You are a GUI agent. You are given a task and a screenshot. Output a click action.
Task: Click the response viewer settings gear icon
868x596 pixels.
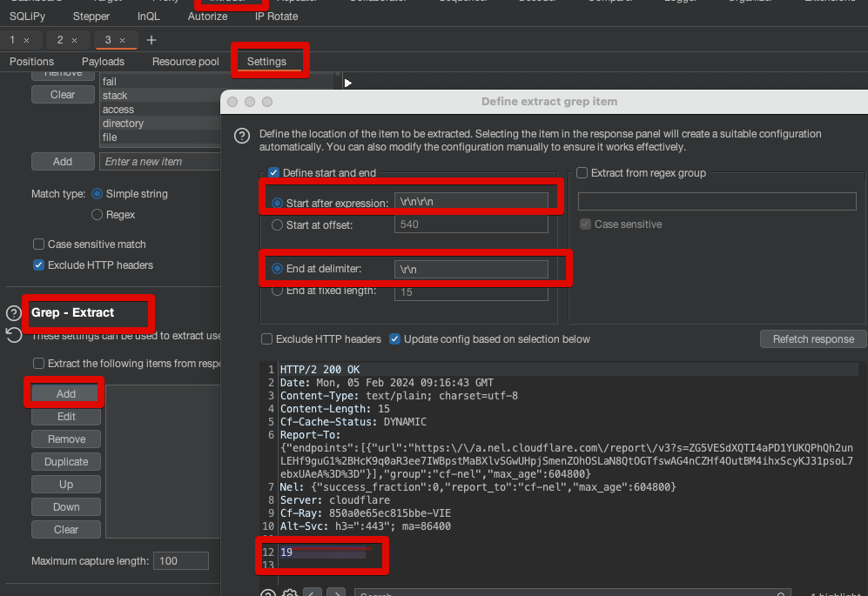point(290,593)
